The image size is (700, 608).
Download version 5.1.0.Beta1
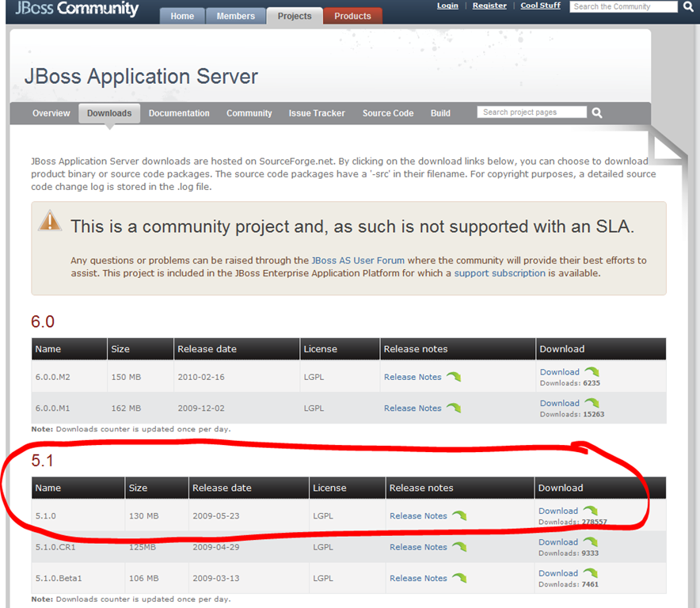click(x=558, y=574)
